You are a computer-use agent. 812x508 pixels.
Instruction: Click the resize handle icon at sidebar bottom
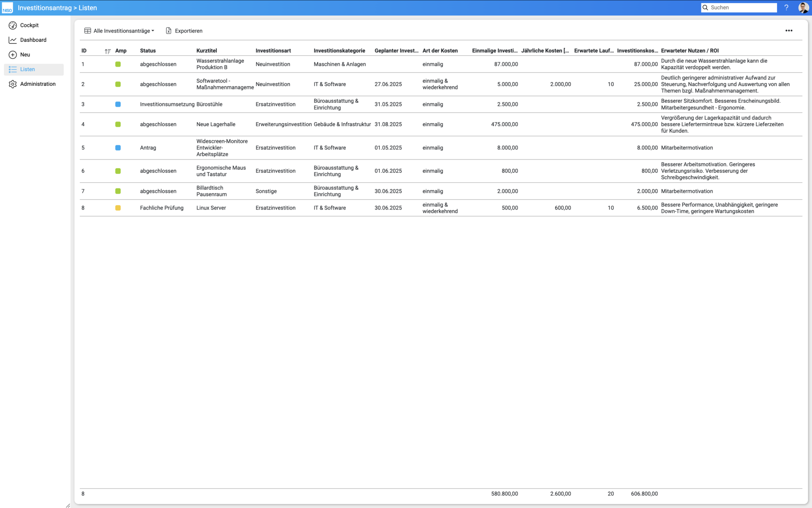(68, 505)
